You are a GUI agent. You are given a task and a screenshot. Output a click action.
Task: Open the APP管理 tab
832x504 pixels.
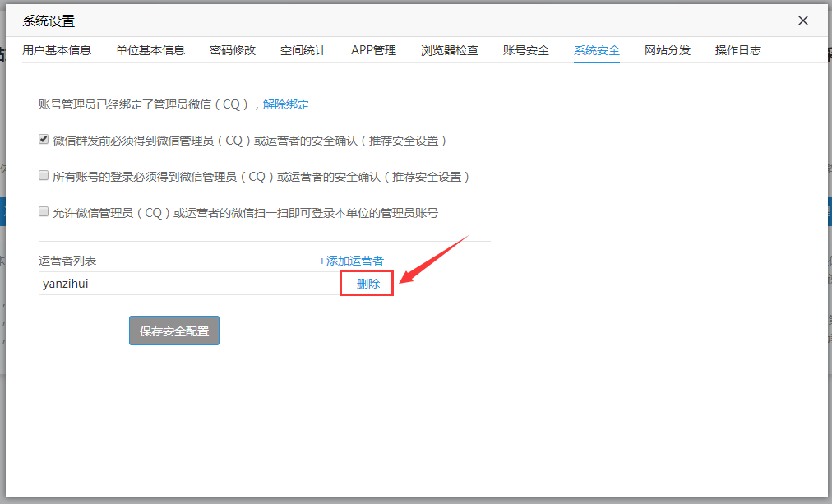click(x=373, y=50)
